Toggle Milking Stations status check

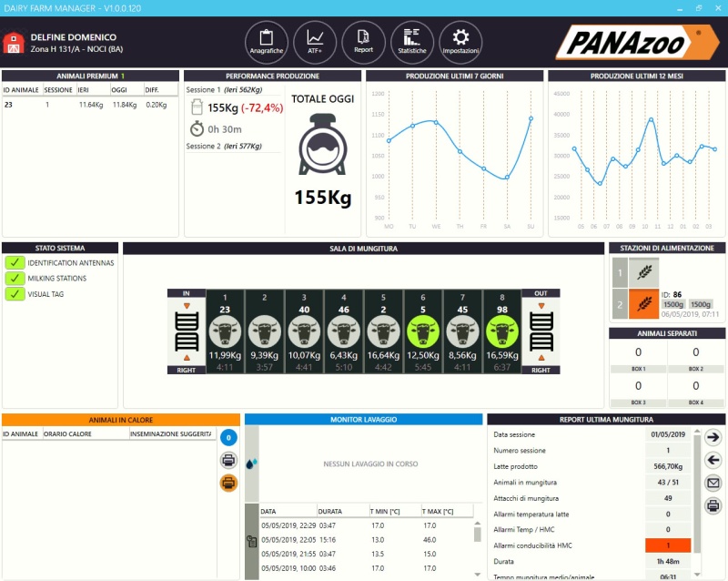[x=14, y=279]
